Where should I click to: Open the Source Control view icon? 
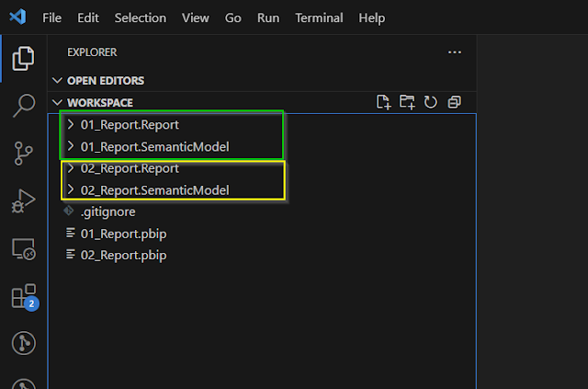click(23, 154)
